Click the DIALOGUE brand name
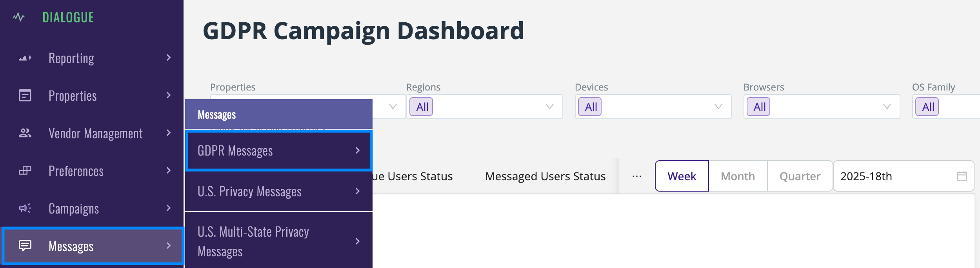The image size is (980, 268). (68, 17)
